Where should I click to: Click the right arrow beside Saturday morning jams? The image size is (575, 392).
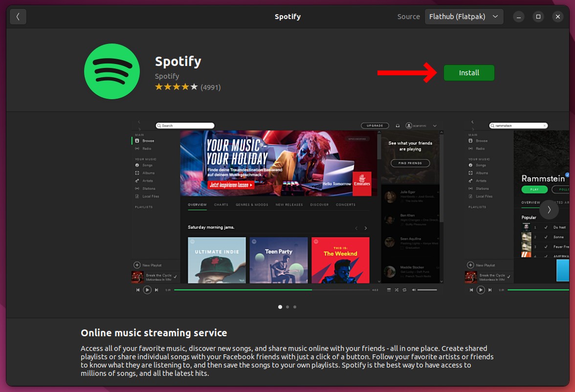[366, 228]
